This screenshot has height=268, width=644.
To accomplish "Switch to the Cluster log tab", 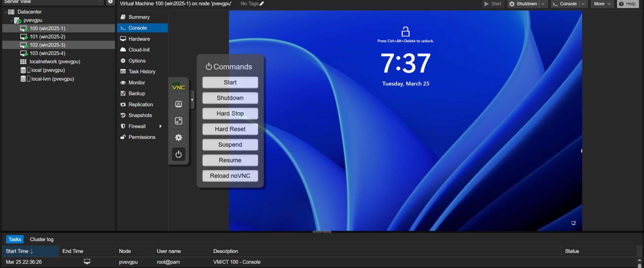I will click(x=42, y=239).
